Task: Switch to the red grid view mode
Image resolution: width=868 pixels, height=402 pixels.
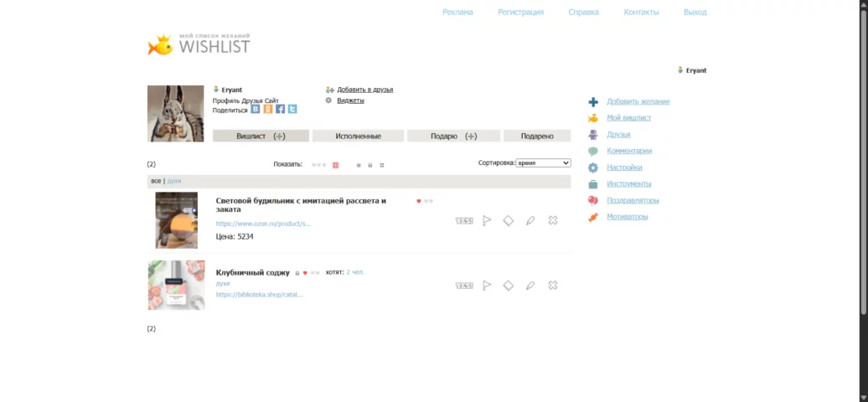Action: coord(335,165)
